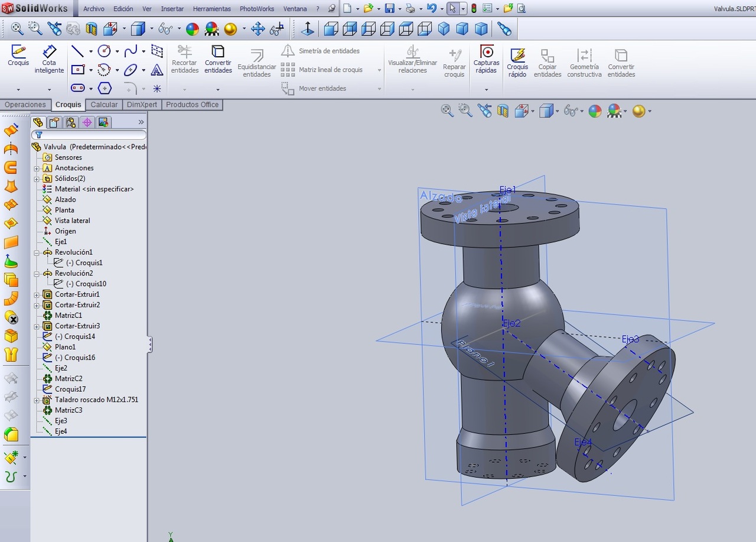Switch to Normal To view

coord(308,28)
